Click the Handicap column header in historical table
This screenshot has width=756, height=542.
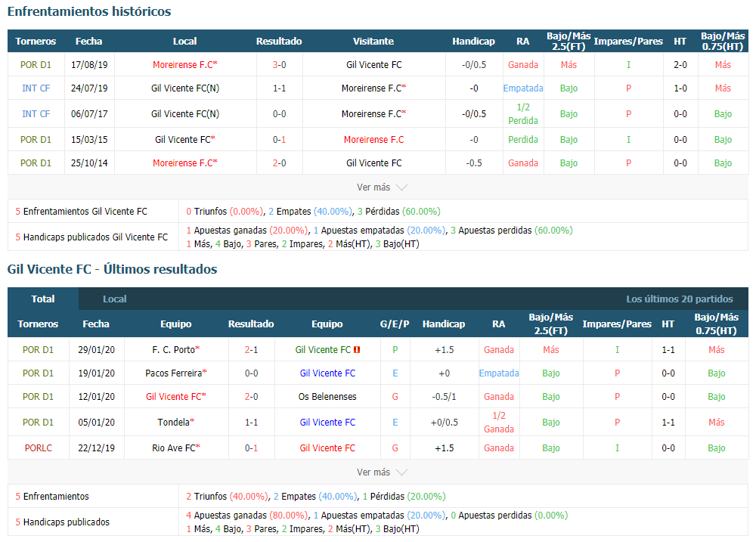(x=473, y=42)
